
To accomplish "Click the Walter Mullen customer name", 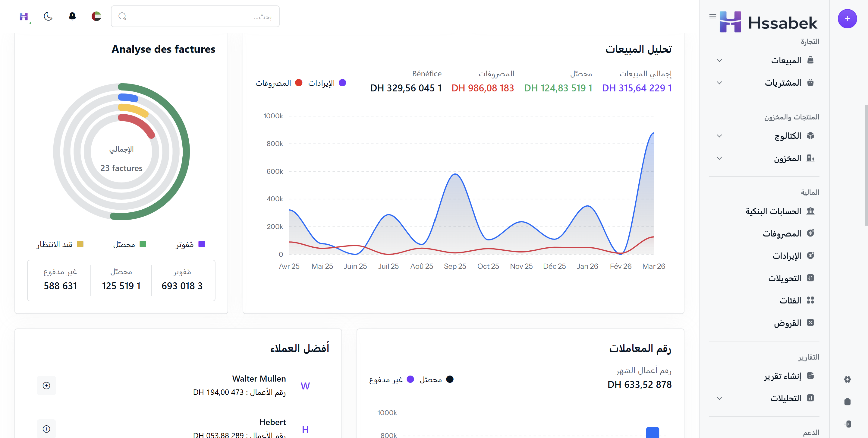I will pyautogui.click(x=259, y=379).
